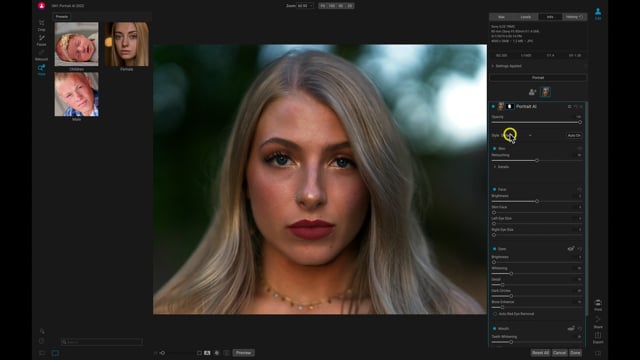Expand the Details section under Skin
This screenshot has height=360, width=640.
pyautogui.click(x=501, y=167)
